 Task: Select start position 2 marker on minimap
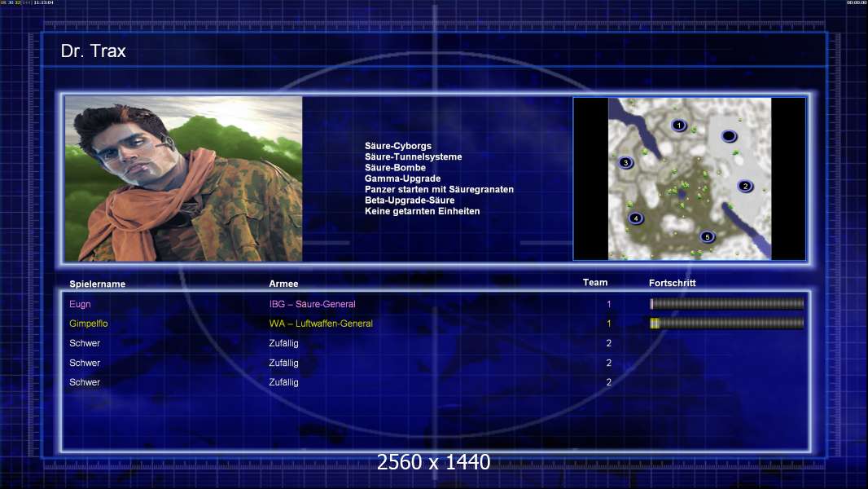[x=745, y=186]
